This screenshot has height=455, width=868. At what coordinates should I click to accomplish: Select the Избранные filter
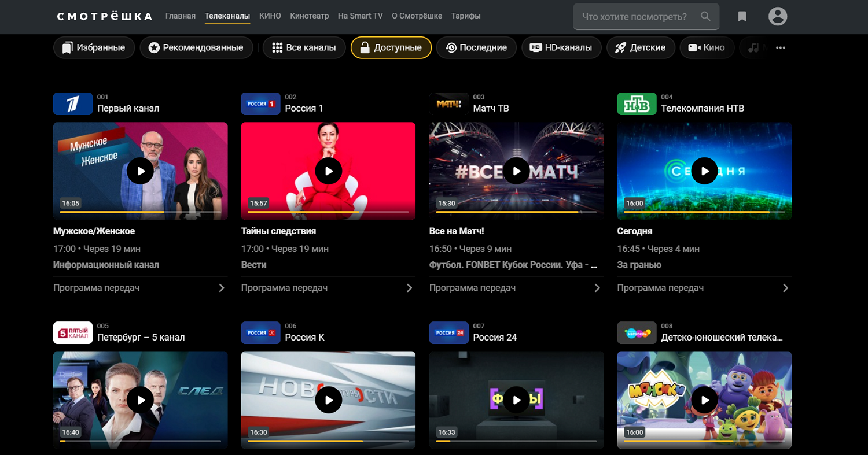point(94,47)
